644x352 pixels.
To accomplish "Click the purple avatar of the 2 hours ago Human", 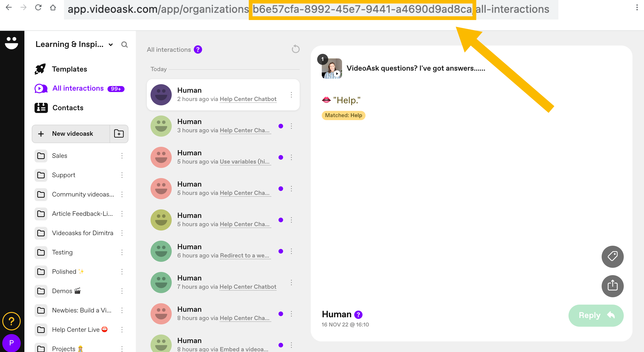I will tap(161, 95).
